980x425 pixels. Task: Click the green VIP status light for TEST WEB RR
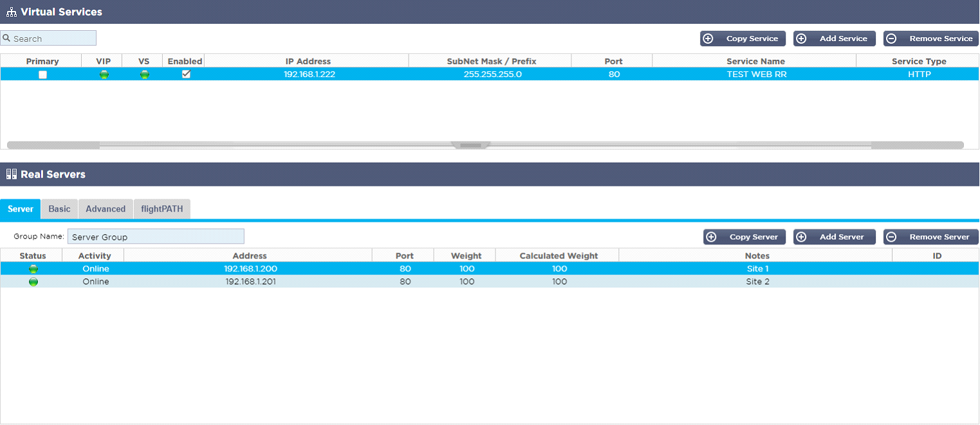point(103,74)
